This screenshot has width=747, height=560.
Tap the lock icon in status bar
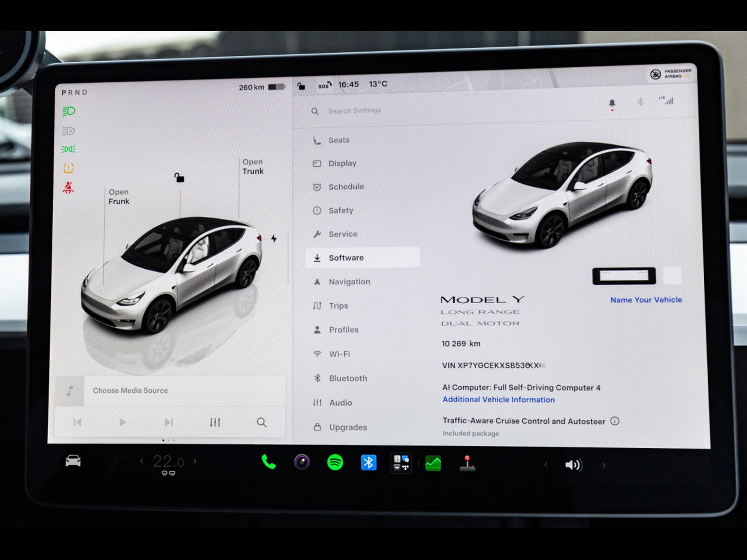pos(301,86)
